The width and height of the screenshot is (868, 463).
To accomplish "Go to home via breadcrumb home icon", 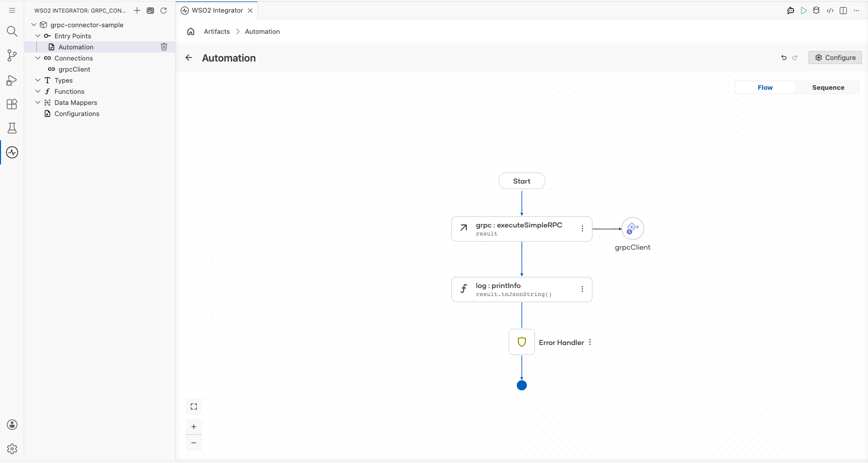I will 191,31.
